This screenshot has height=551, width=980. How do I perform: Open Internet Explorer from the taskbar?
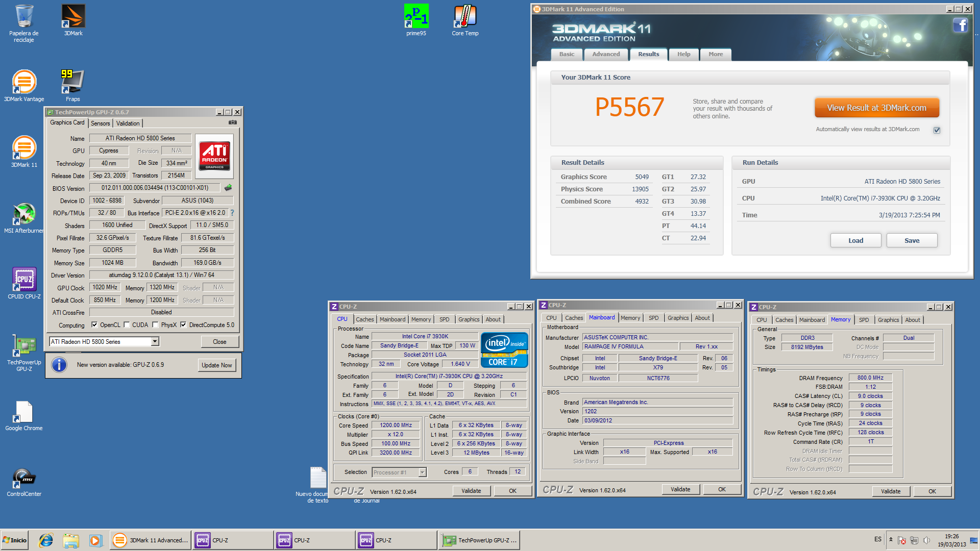[x=46, y=540]
